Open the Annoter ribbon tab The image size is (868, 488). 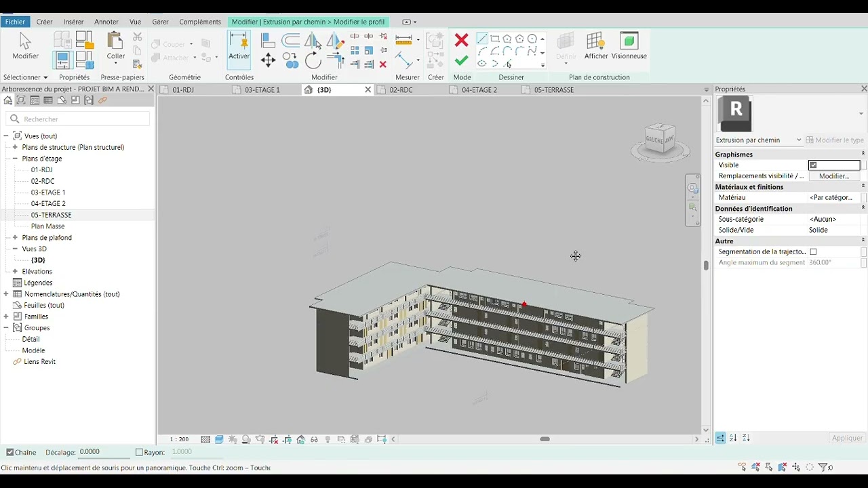106,22
